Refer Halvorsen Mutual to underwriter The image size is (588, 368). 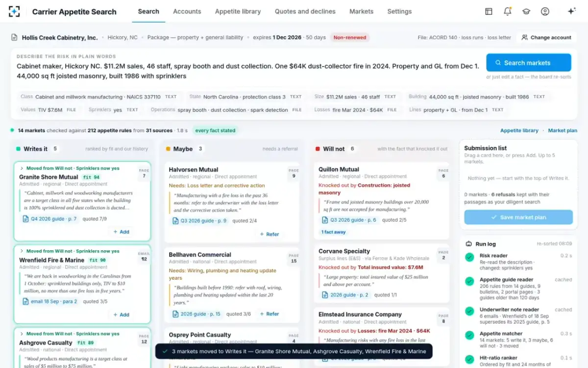click(x=269, y=234)
